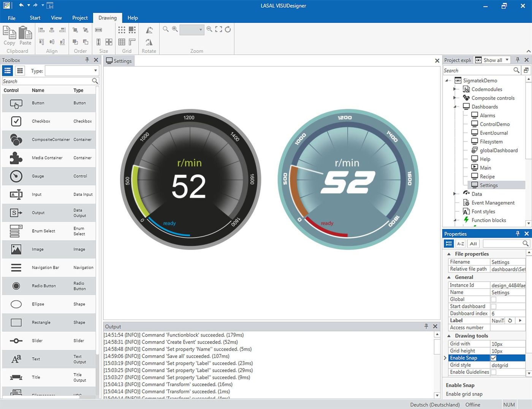Image resolution: width=532 pixels, height=409 pixels.
Task: Open the File menu
Action: click(12, 18)
